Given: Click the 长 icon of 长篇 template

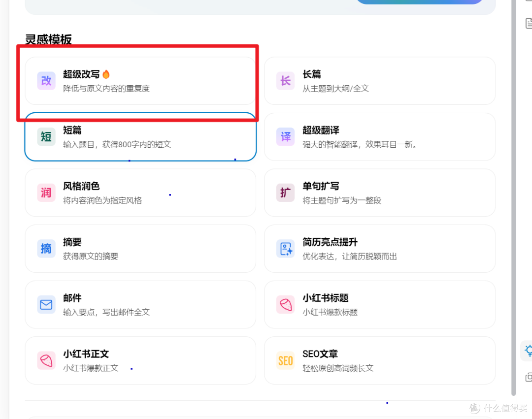Looking at the screenshot, I should coord(285,81).
